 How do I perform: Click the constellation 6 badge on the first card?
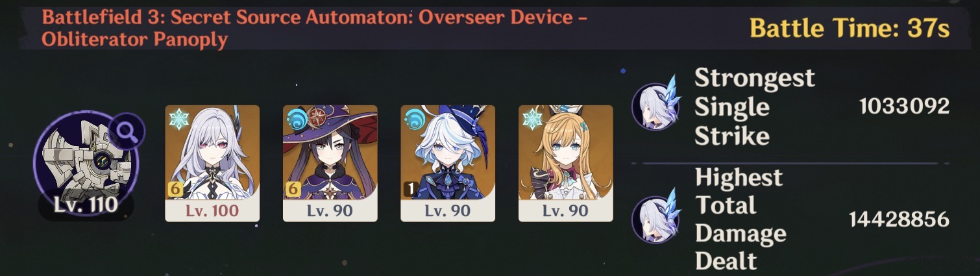click(175, 189)
